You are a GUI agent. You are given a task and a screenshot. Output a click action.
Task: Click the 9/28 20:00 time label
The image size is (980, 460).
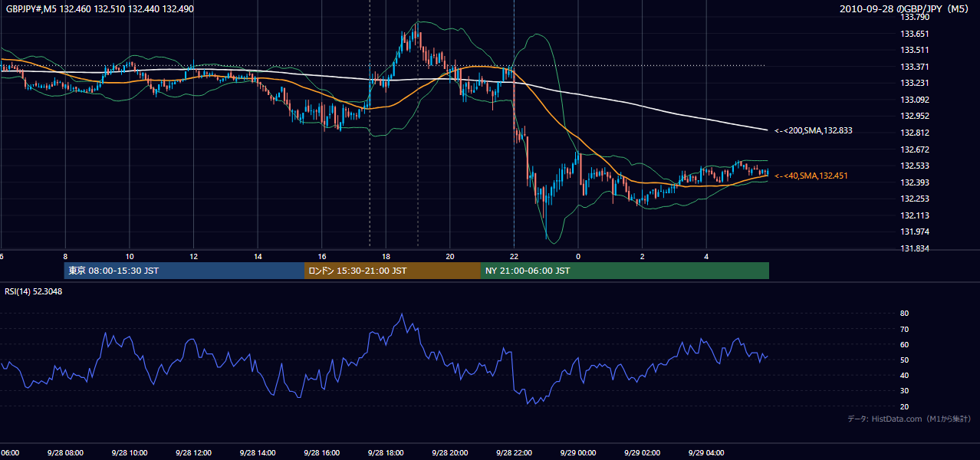pos(450,452)
